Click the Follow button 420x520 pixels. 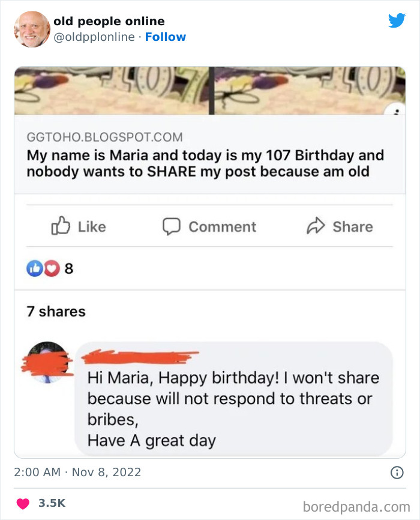point(166,37)
